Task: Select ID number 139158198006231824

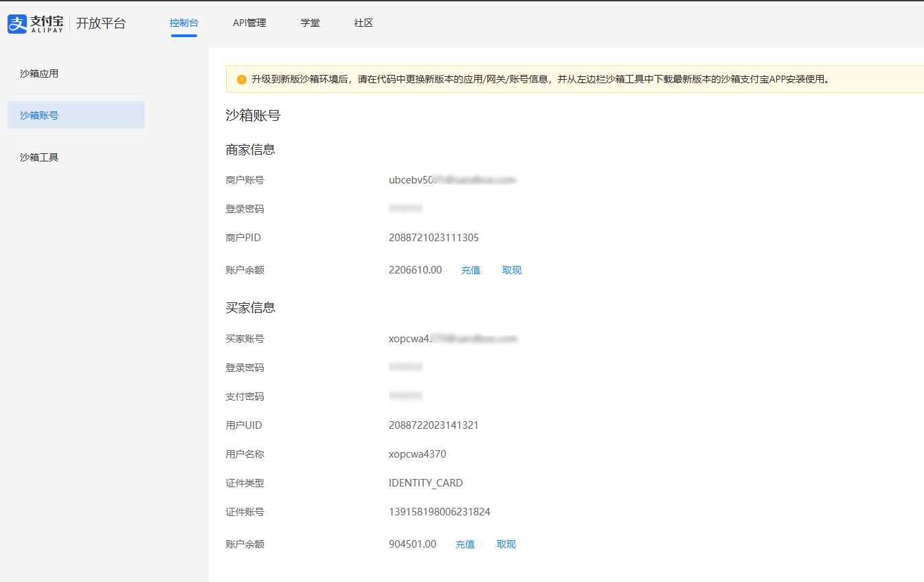Action: [440, 512]
